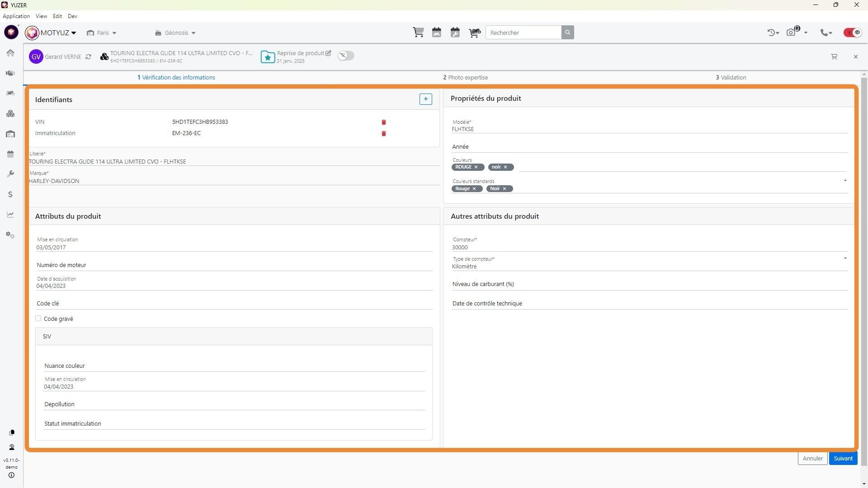
Task: Open the wrench workshop icon in sidebar
Action: point(10,174)
